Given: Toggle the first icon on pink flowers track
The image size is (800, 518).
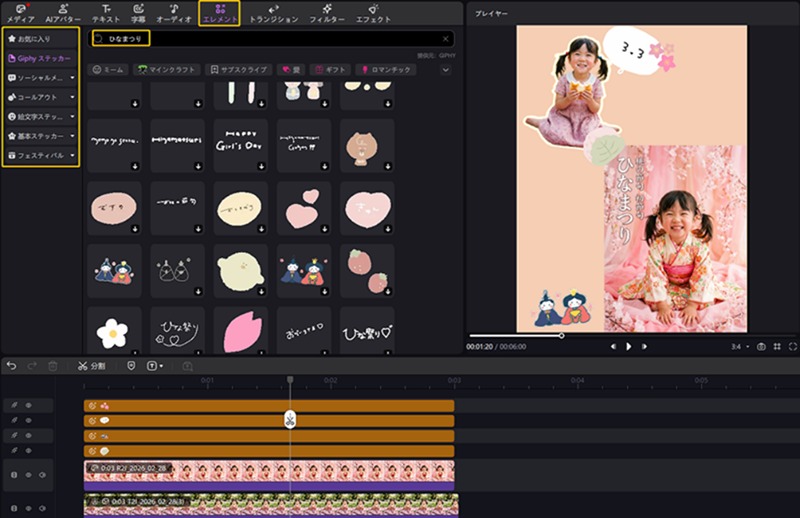Looking at the screenshot, I should pos(14,405).
